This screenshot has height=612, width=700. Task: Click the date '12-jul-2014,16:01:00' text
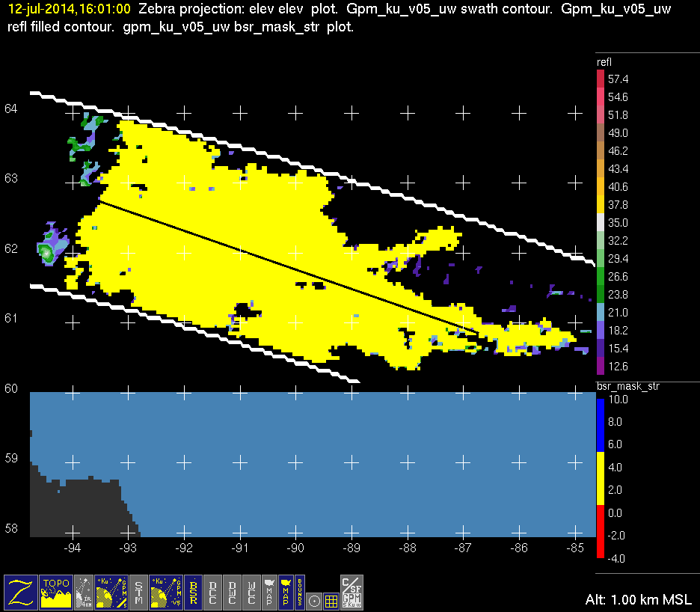(x=70, y=9)
